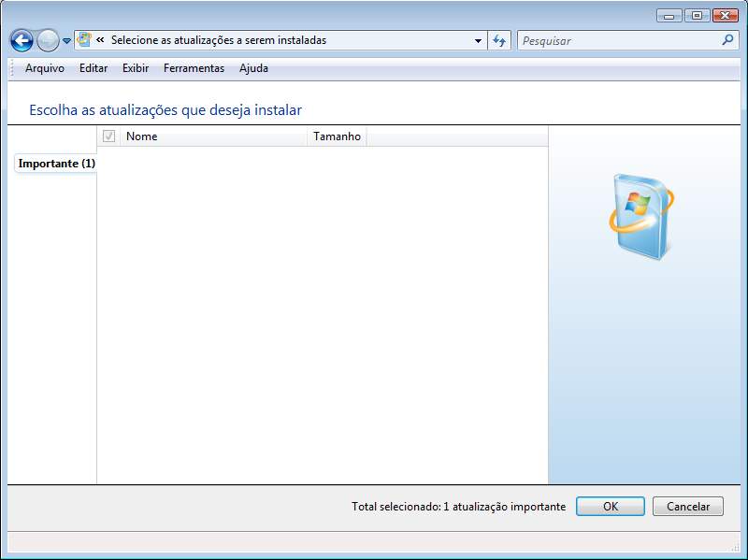
Task: Toggle the select-all checkbox in list header
Action: [108, 136]
